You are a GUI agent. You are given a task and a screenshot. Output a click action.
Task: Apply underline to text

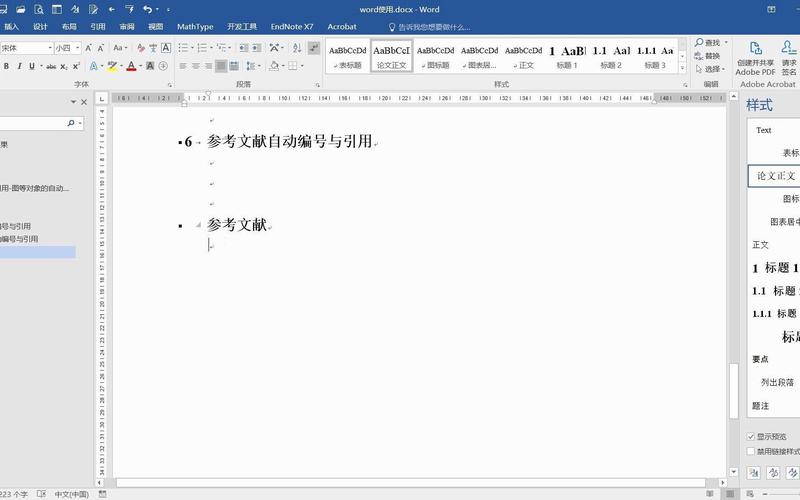pos(32,66)
